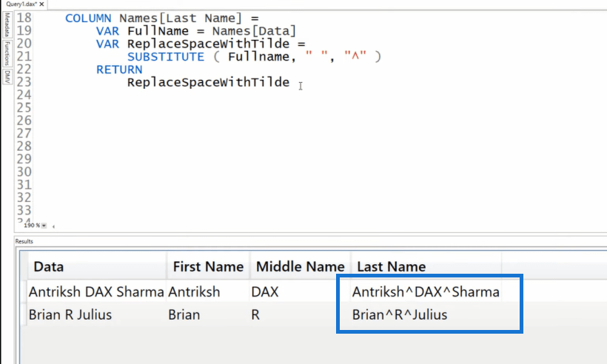Select the Query1.dax tab
This screenshot has width=607, height=364.
tap(21, 4)
